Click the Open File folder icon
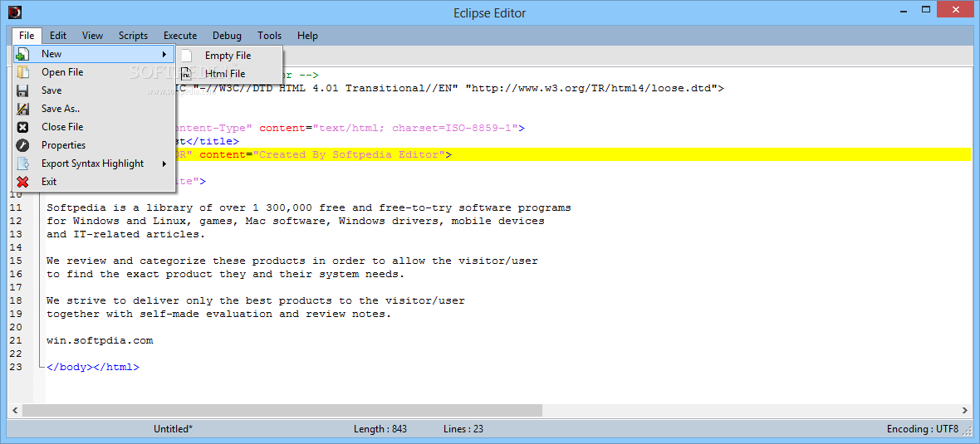The width and height of the screenshot is (980, 444). [x=22, y=72]
